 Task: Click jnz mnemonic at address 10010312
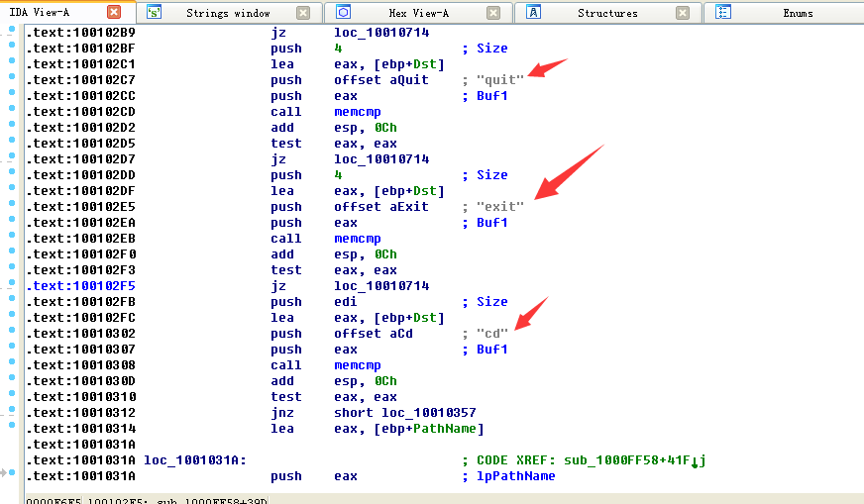[282, 413]
